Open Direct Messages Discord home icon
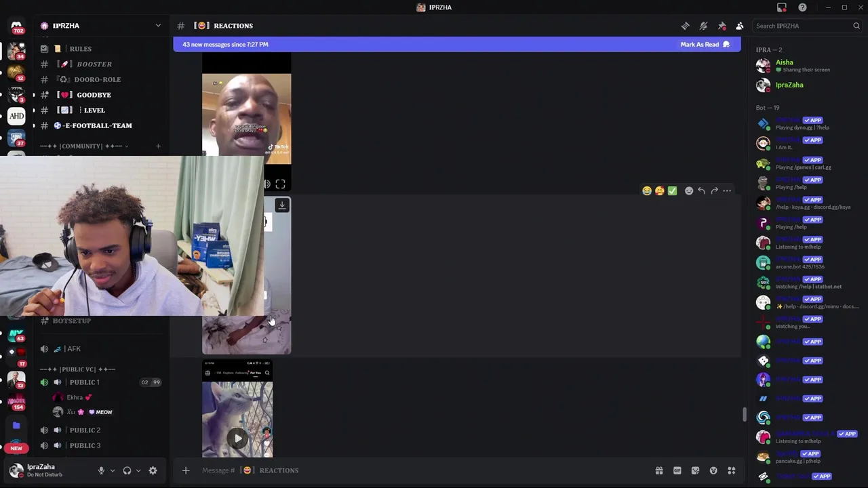868x488 pixels. pyautogui.click(x=16, y=26)
